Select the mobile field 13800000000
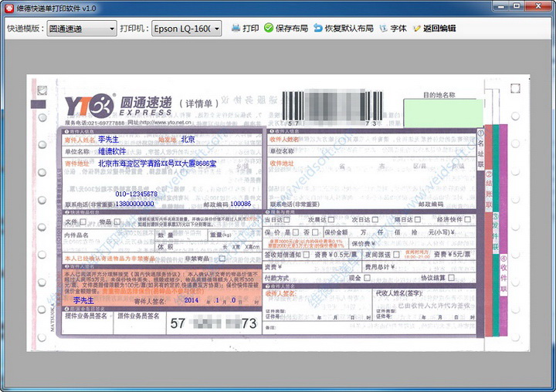The height and width of the screenshot is (392, 556). click(134, 204)
